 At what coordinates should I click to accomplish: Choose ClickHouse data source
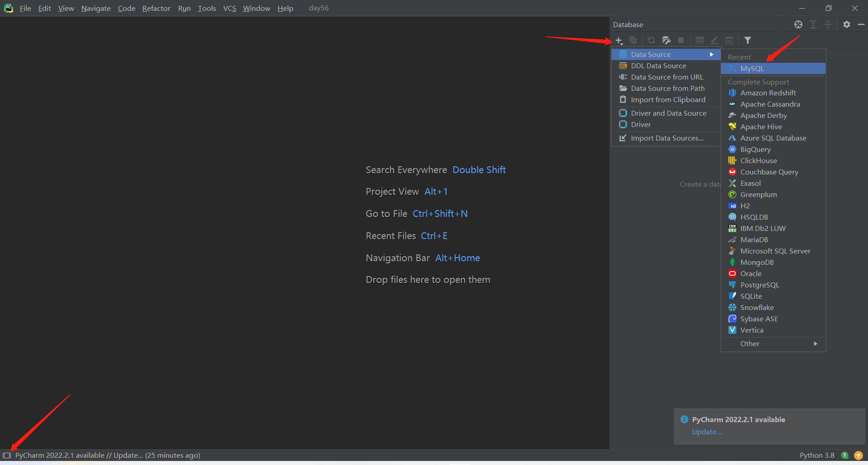click(x=773, y=160)
